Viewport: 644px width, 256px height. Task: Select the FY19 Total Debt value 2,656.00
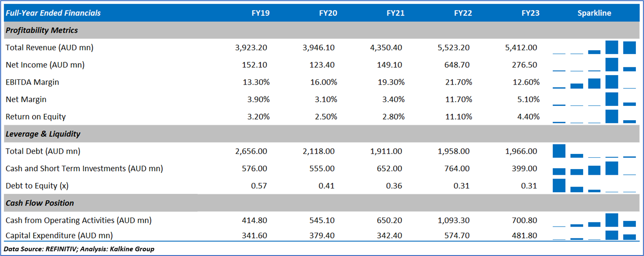coord(251,151)
